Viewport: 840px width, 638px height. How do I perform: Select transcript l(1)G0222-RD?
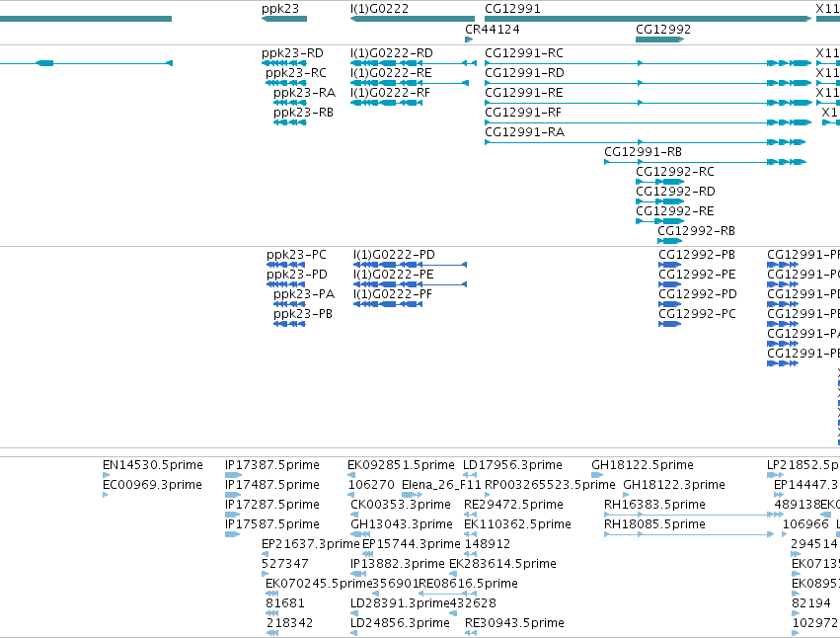(x=413, y=63)
